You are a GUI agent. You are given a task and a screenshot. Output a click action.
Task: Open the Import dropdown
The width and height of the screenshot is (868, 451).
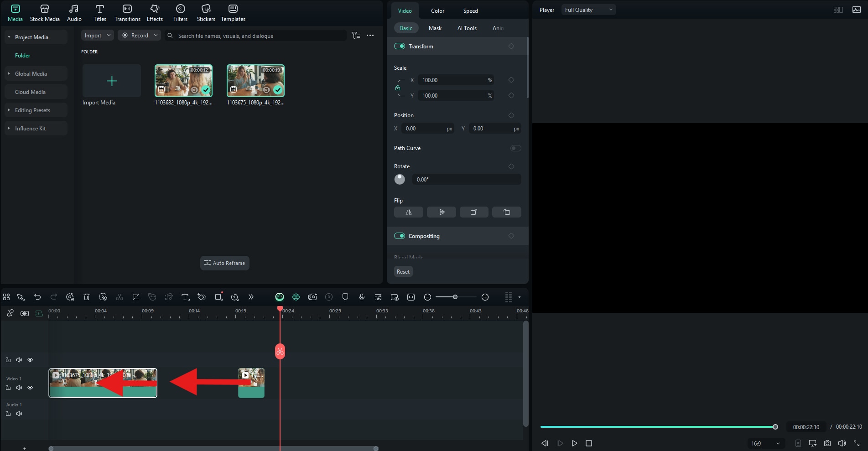(97, 35)
